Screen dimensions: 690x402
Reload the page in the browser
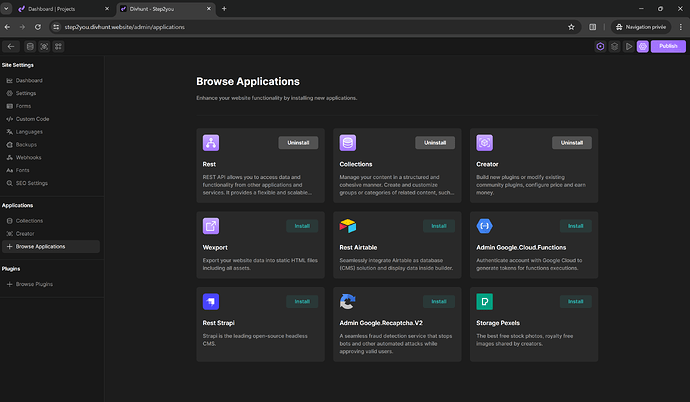pyautogui.click(x=38, y=27)
